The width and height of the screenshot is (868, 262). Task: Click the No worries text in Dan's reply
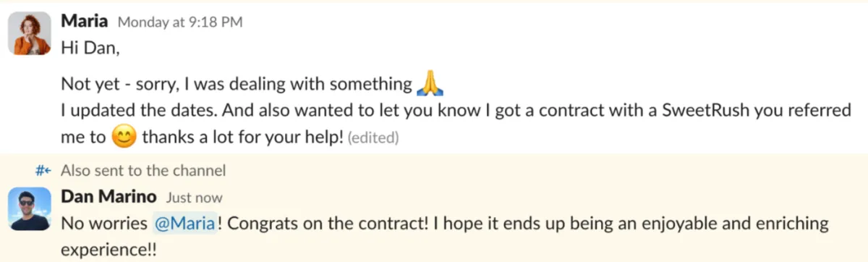(105, 224)
